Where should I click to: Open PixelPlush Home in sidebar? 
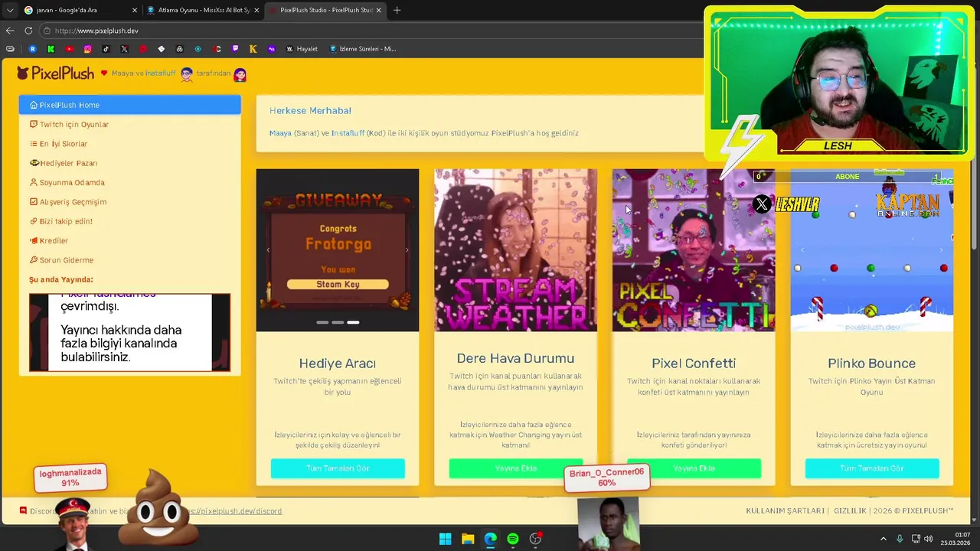point(129,105)
